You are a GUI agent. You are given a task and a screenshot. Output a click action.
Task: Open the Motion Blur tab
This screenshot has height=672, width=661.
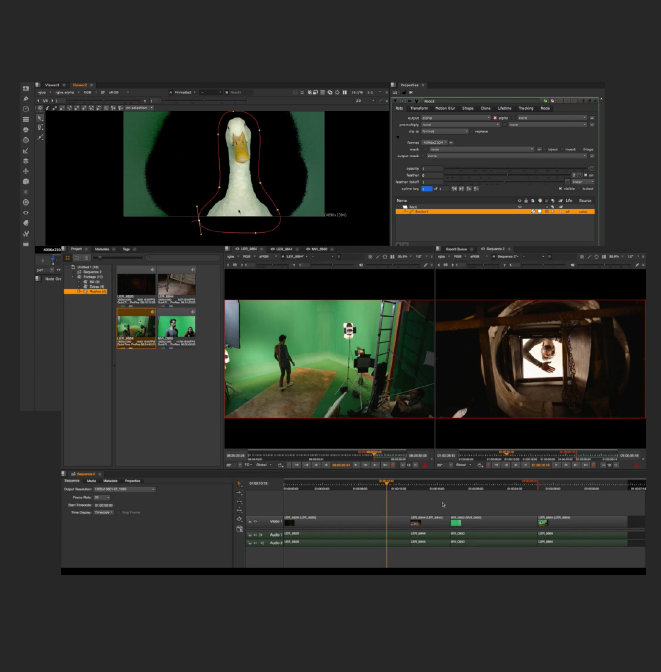point(445,108)
